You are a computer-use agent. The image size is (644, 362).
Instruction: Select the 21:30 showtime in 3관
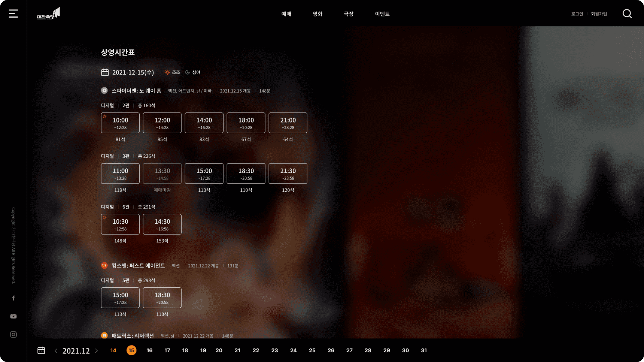tap(288, 174)
